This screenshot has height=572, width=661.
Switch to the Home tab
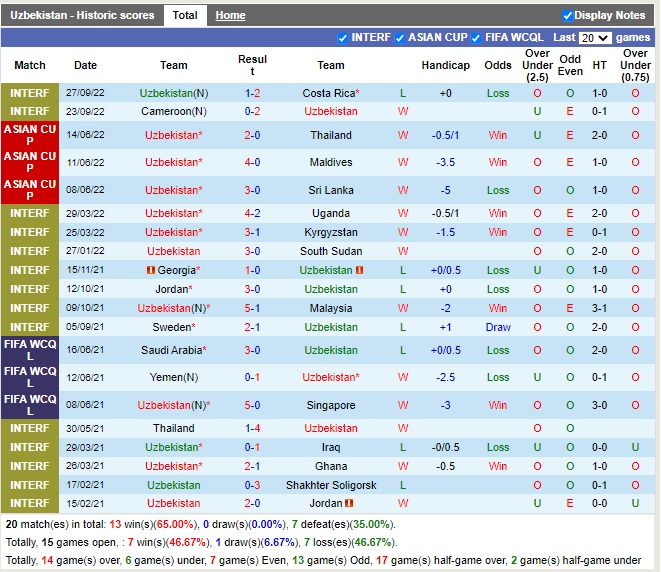coord(230,15)
